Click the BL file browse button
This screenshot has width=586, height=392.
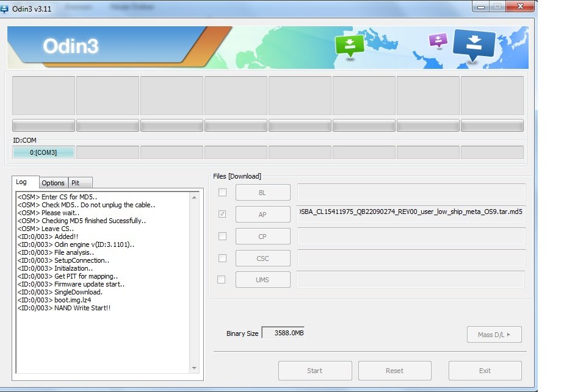pyautogui.click(x=262, y=193)
